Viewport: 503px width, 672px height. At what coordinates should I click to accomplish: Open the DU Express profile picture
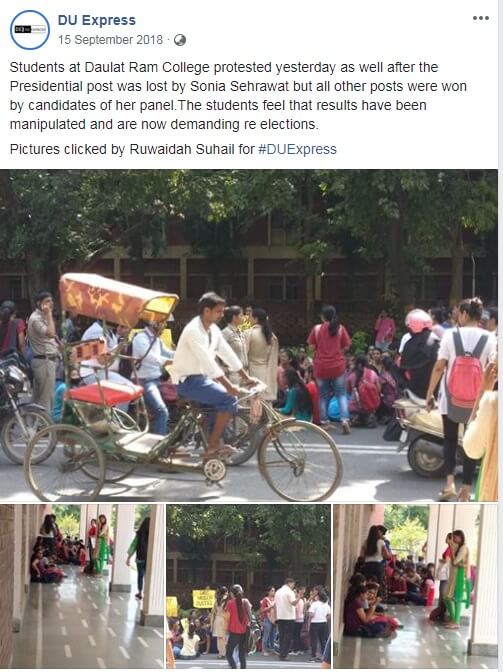tap(30, 30)
